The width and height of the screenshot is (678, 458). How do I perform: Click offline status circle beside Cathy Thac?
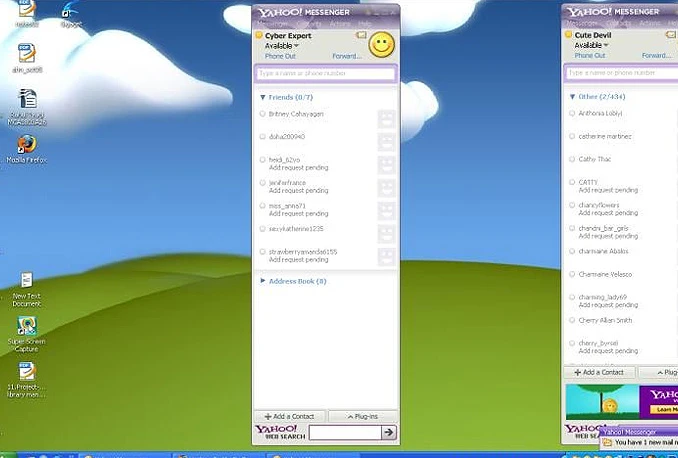(x=572, y=159)
